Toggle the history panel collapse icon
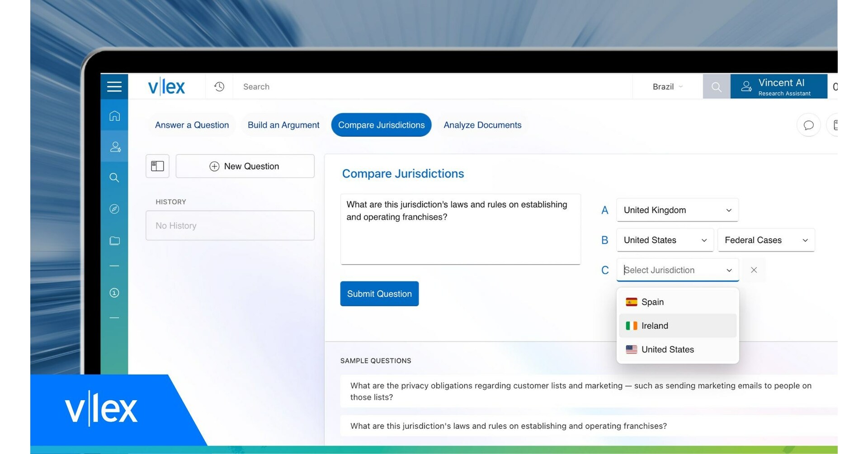This screenshot has height=454, width=868. pos(157,166)
